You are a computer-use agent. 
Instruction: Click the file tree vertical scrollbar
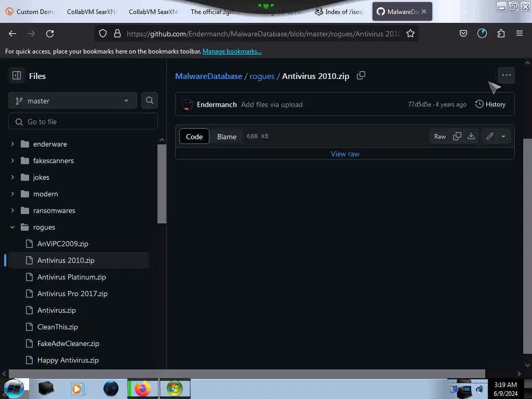pos(162,183)
